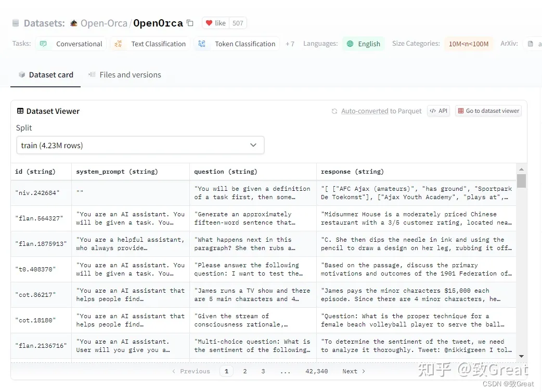Select the "t0.408370" id cell
The width and height of the screenshot is (542, 392).
[41, 269]
